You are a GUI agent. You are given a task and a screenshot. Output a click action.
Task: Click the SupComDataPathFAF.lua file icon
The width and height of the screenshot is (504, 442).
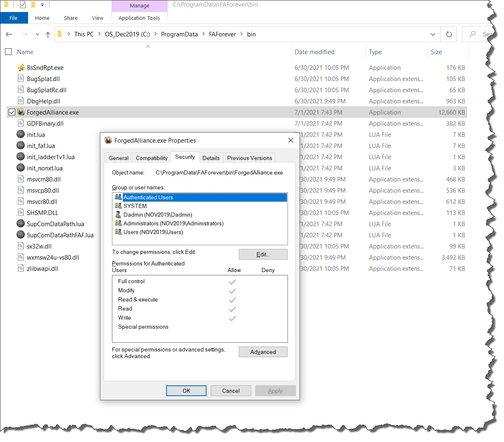(21, 235)
